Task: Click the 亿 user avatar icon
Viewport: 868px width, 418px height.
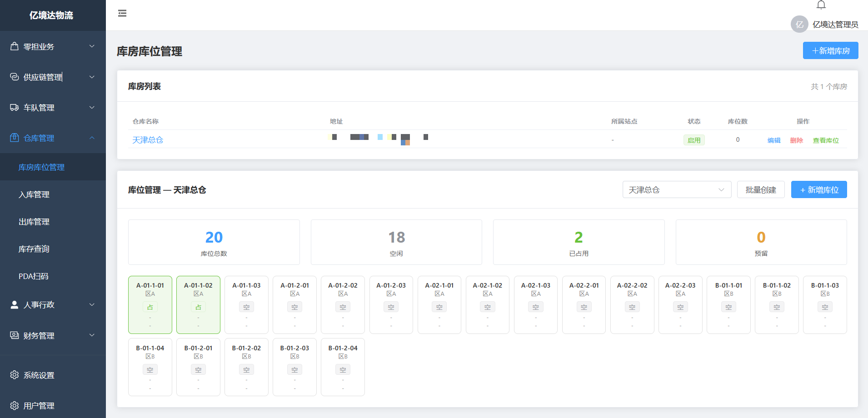Action: pos(799,25)
